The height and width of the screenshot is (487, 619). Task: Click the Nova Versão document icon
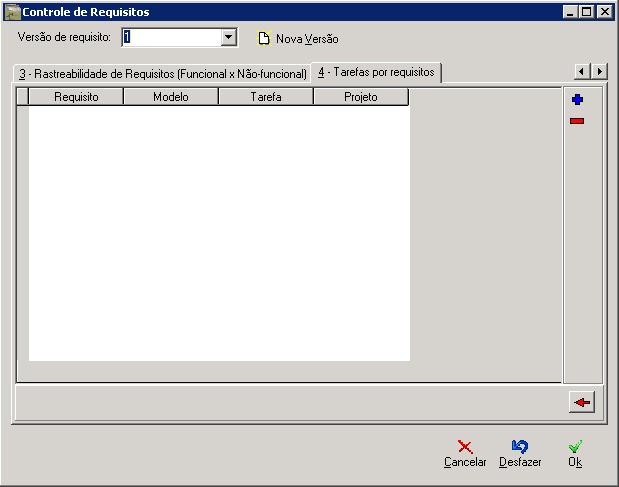click(x=264, y=38)
